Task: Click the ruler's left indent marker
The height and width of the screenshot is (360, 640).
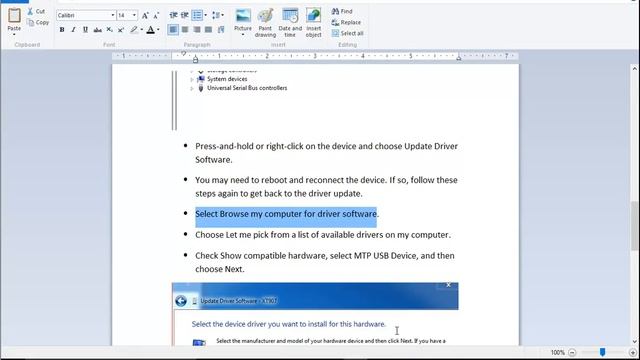Action: (196, 60)
